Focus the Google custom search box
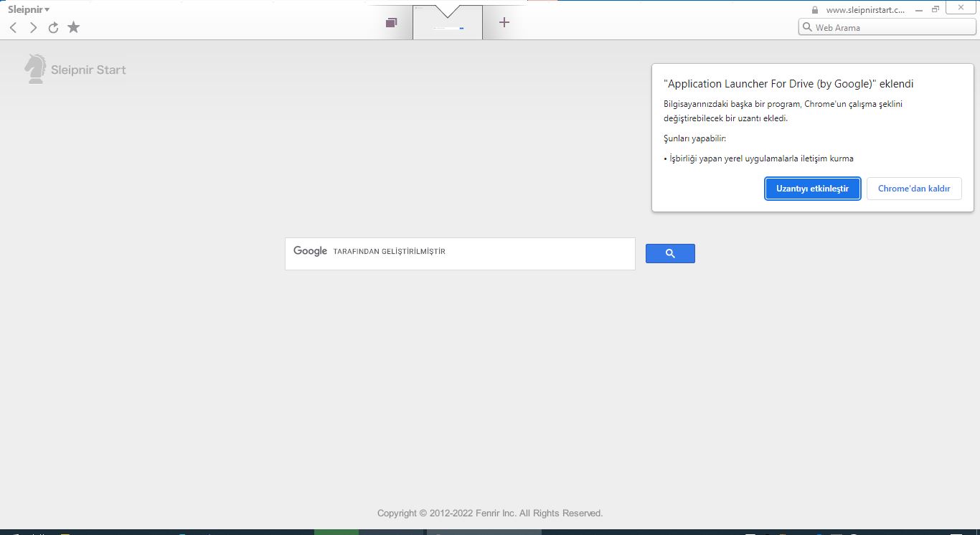980x535 pixels. [460, 254]
